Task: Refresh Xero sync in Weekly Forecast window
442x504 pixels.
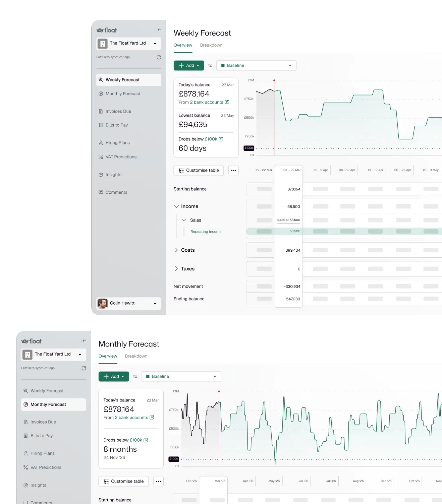Action: tap(159, 57)
